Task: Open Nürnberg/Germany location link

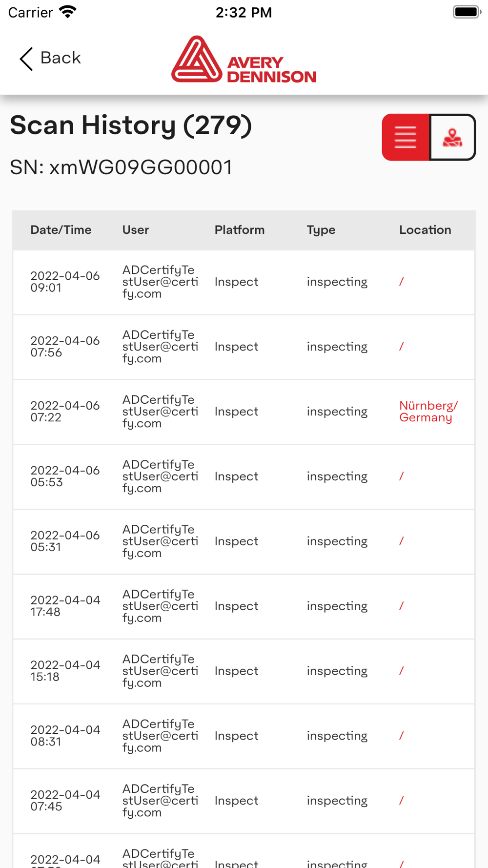Action: point(428,412)
